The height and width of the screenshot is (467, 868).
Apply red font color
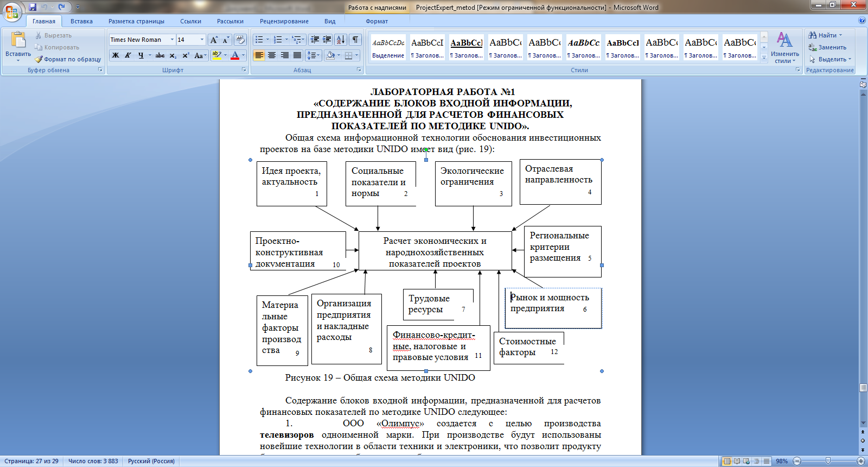pyautogui.click(x=235, y=55)
